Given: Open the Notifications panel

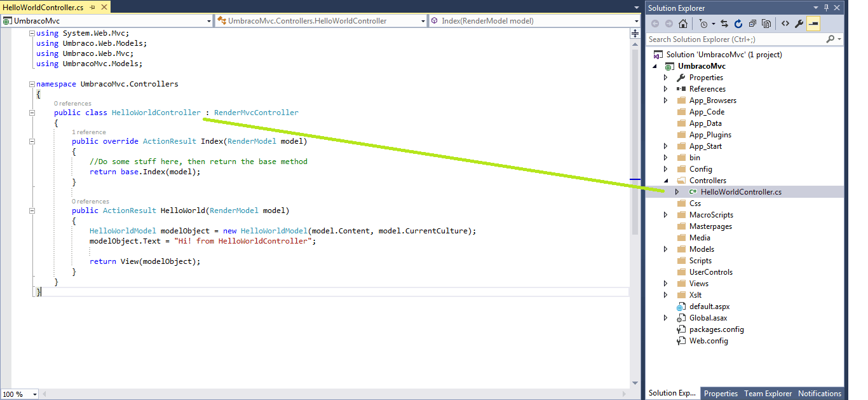Looking at the screenshot, I should point(820,393).
